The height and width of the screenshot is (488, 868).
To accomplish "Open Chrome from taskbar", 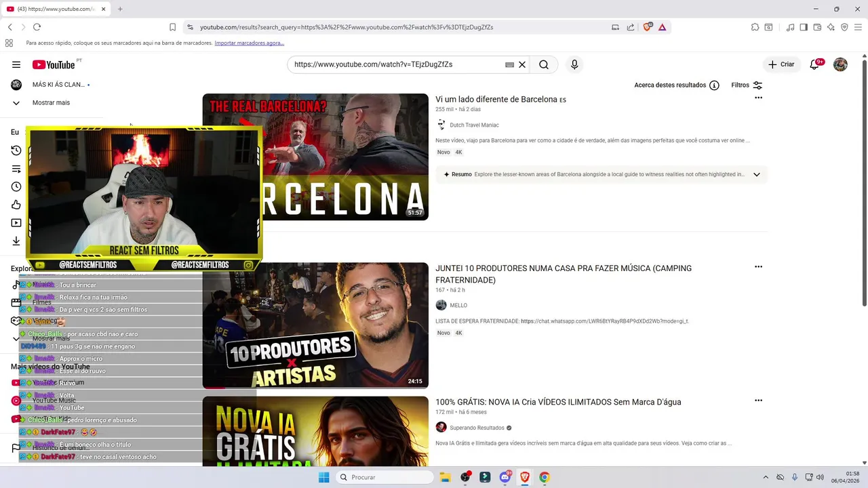I will click(x=545, y=477).
